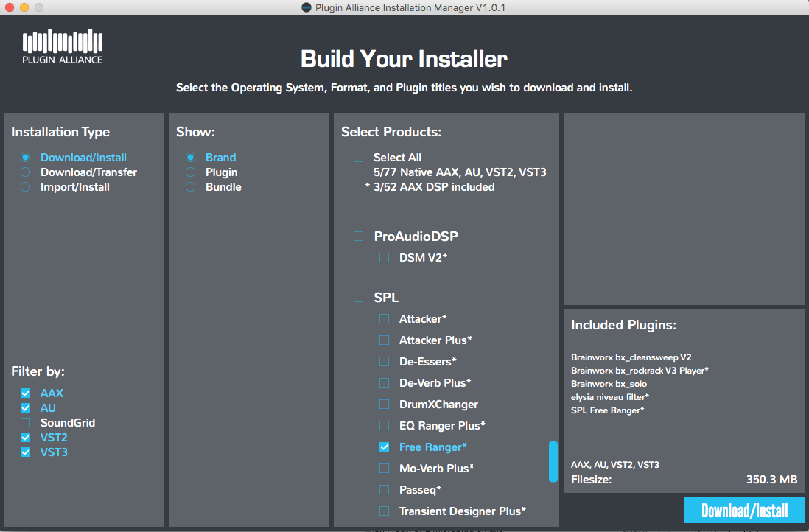Check the EQ Ranger Plus plugin

pos(385,426)
